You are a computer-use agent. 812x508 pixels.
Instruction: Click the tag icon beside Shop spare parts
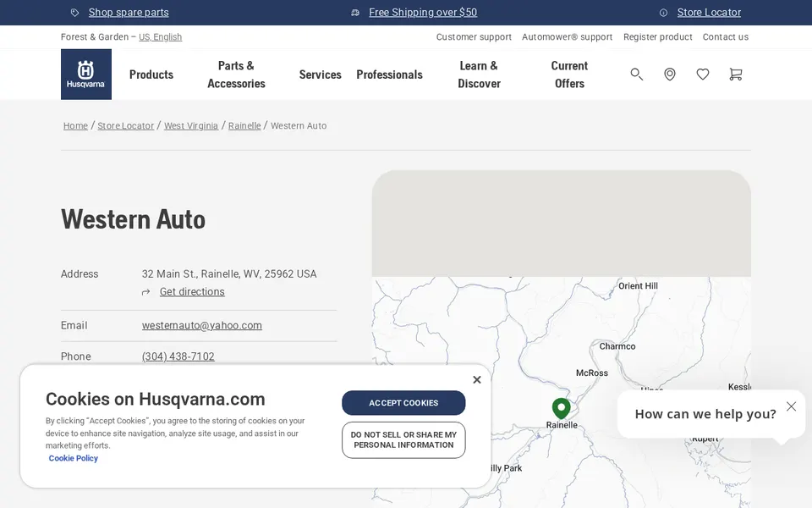[x=75, y=13]
